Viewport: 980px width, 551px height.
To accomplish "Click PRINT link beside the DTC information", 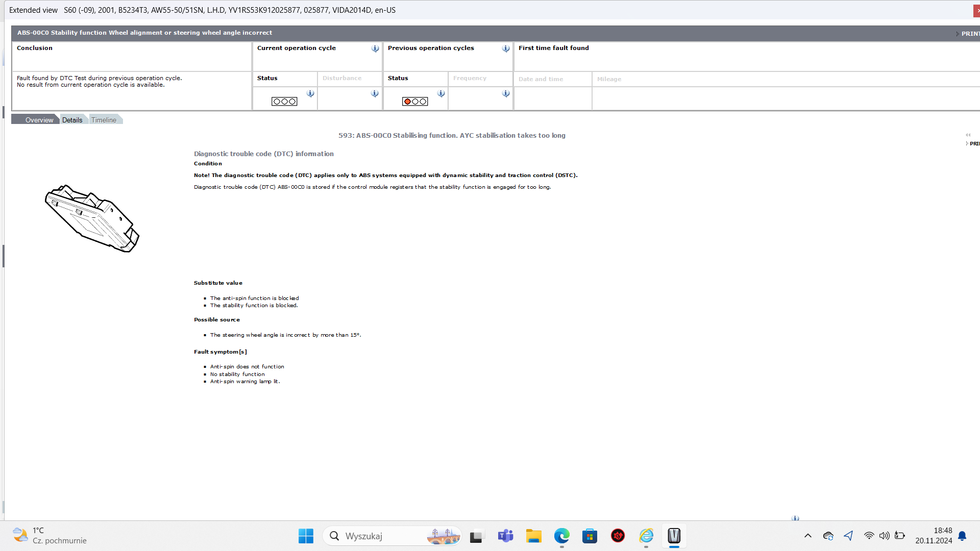I will [x=974, y=144].
